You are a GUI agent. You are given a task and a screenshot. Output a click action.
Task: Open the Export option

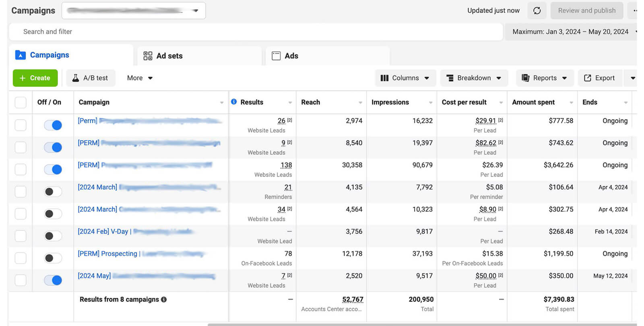click(x=599, y=78)
